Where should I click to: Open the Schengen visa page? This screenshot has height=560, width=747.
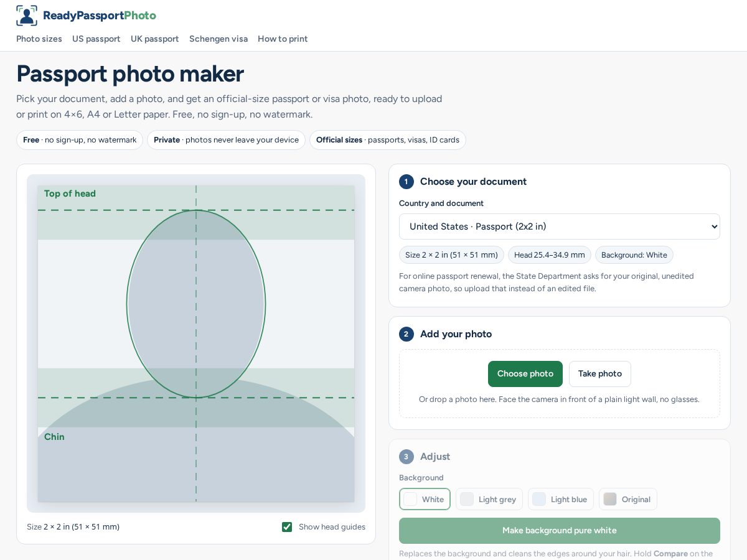coord(218,39)
